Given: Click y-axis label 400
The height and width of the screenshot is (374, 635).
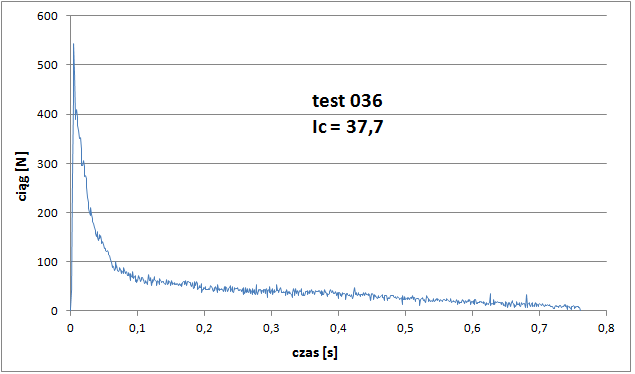Looking at the screenshot, I should [x=47, y=115].
